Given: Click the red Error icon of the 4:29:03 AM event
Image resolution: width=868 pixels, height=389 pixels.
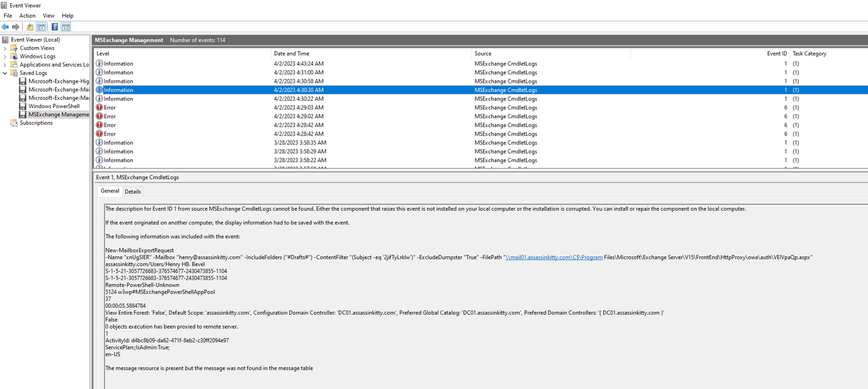Looking at the screenshot, I should tap(99, 107).
